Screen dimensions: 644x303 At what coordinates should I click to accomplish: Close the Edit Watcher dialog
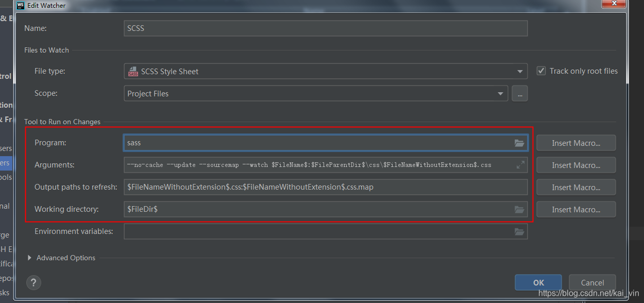(614, 4)
